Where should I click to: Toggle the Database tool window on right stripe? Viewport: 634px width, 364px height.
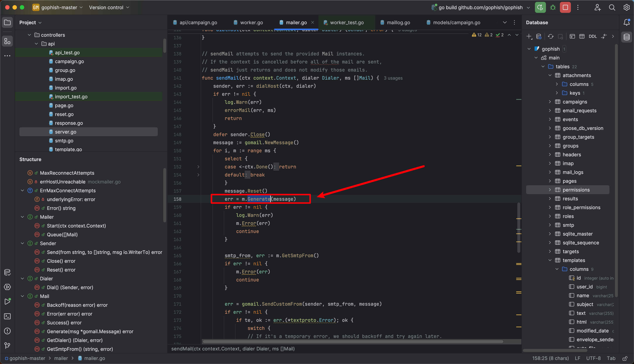tap(626, 37)
